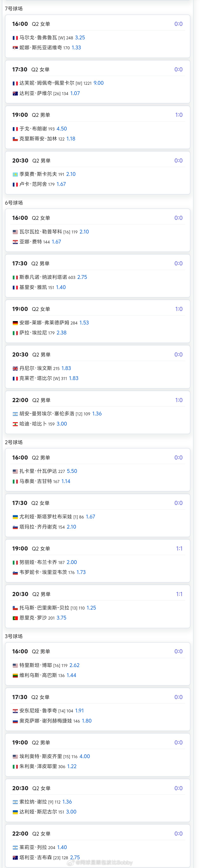Click the 1:0 score of 于戈·布朗谢 match

point(179,115)
